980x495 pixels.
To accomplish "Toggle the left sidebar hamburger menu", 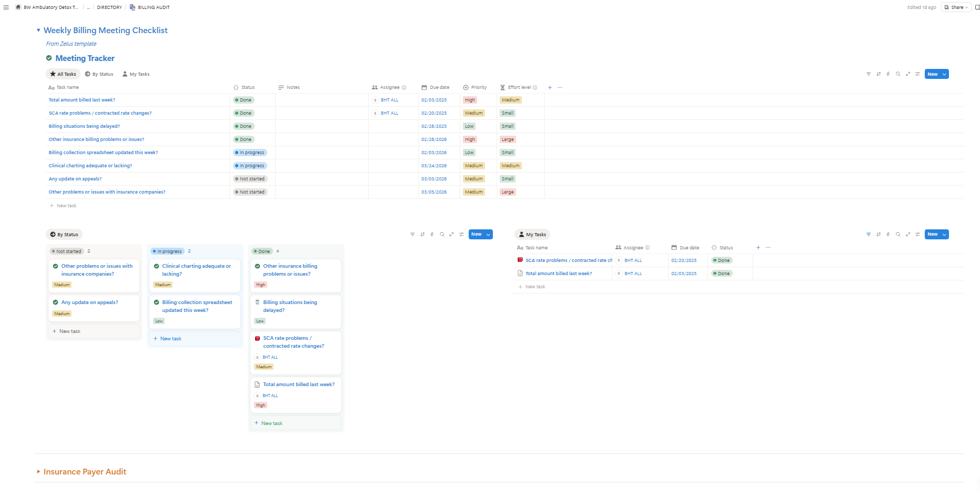I will click(x=6, y=7).
